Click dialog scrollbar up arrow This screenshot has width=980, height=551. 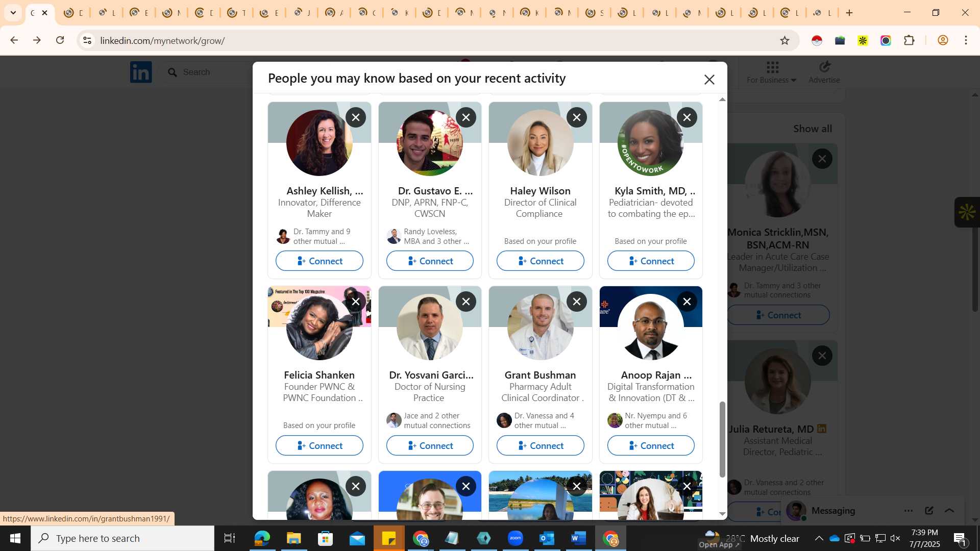722,99
